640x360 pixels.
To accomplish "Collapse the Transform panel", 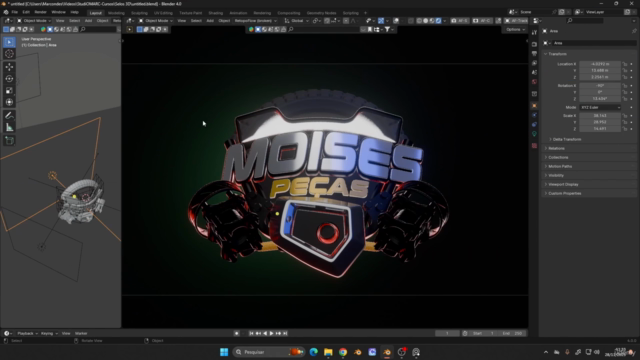I will pyautogui.click(x=557, y=54).
